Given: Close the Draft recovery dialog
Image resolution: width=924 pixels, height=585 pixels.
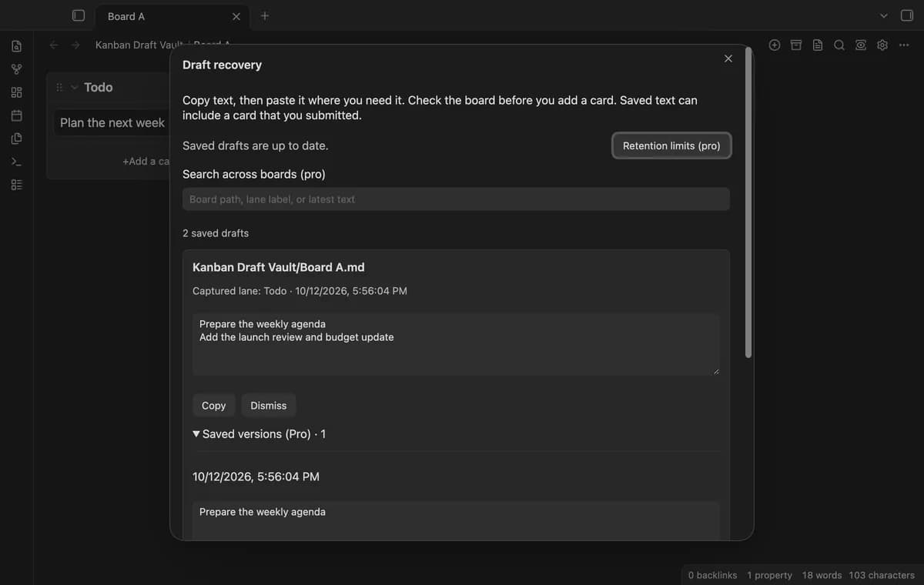Looking at the screenshot, I should click(728, 58).
